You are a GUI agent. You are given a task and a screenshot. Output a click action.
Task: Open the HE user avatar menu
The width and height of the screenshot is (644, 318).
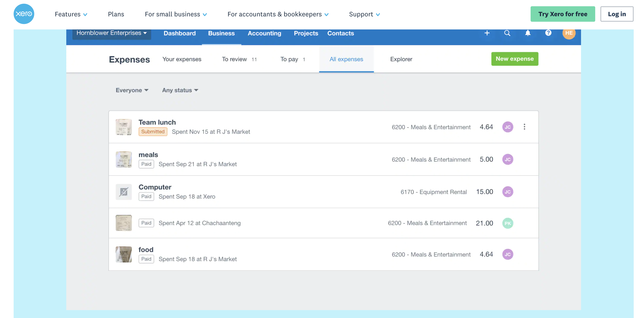[569, 33]
